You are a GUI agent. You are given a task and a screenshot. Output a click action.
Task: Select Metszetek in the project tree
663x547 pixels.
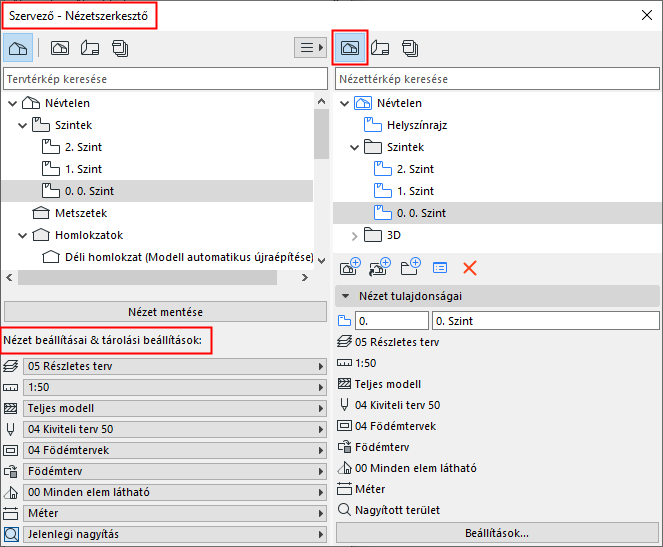point(81,213)
